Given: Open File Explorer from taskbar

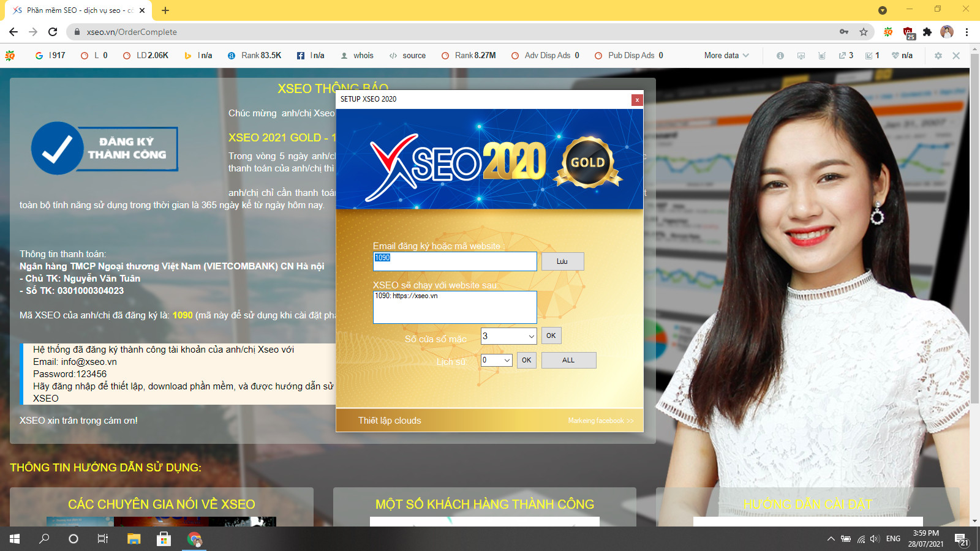Looking at the screenshot, I should pos(134,539).
